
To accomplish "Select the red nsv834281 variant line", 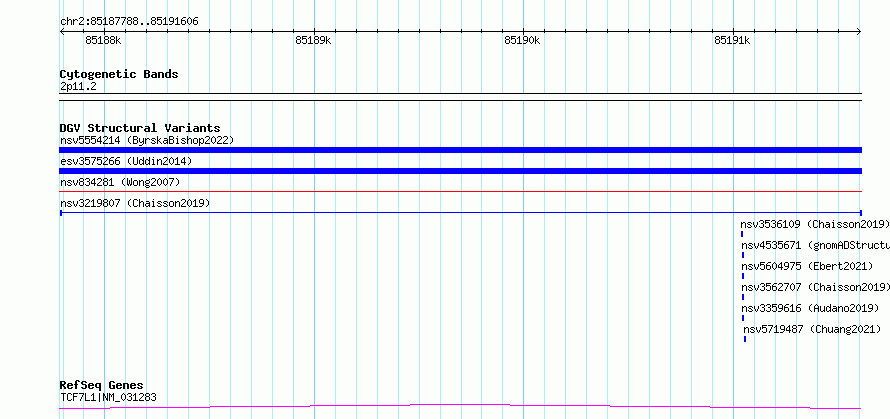I will (x=460, y=192).
